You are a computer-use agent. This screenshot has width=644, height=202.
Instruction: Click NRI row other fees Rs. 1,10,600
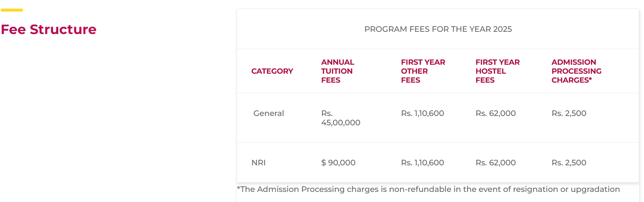[422, 163]
